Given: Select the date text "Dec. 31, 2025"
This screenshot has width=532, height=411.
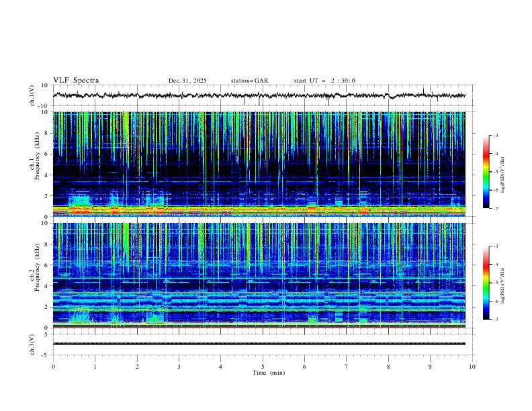Looking at the screenshot, I should tap(187, 81).
